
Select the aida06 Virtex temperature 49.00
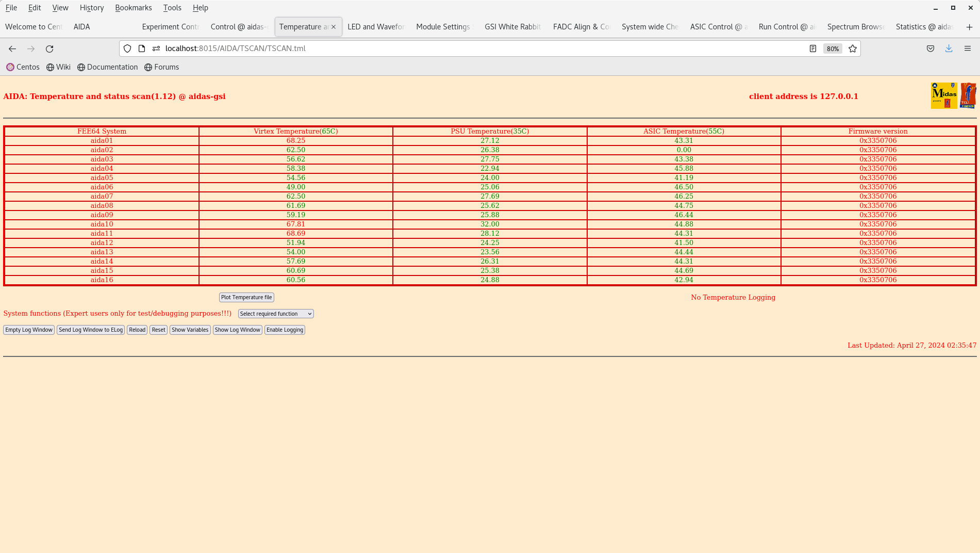296,187
